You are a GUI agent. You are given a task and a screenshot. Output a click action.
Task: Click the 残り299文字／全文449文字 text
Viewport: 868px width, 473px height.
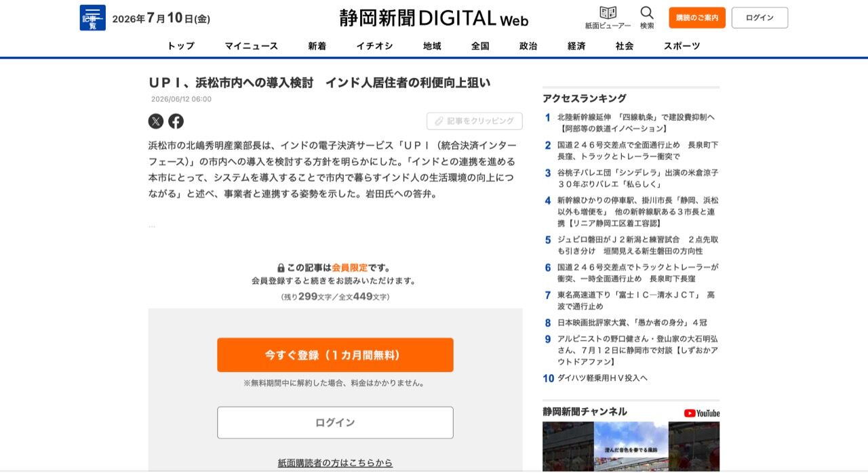(335, 297)
